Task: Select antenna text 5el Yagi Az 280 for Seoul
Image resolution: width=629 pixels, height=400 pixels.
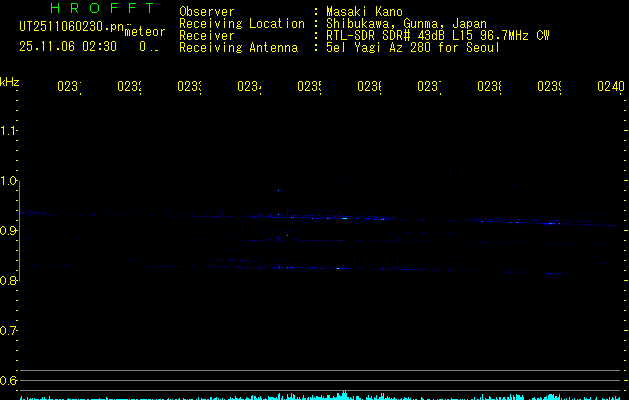Action: tap(413, 48)
